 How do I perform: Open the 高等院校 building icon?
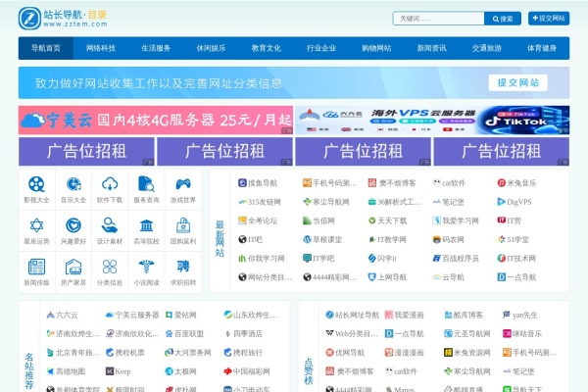146,225
